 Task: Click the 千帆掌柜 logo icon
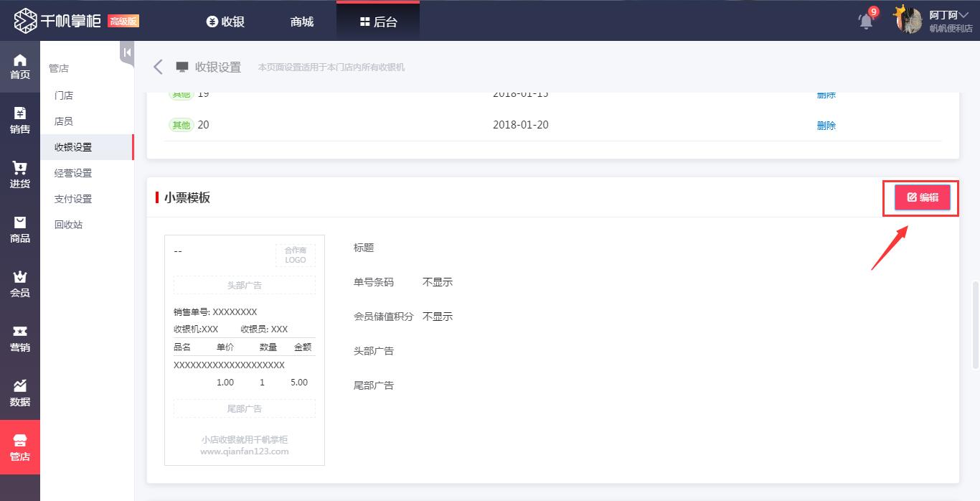(26, 20)
